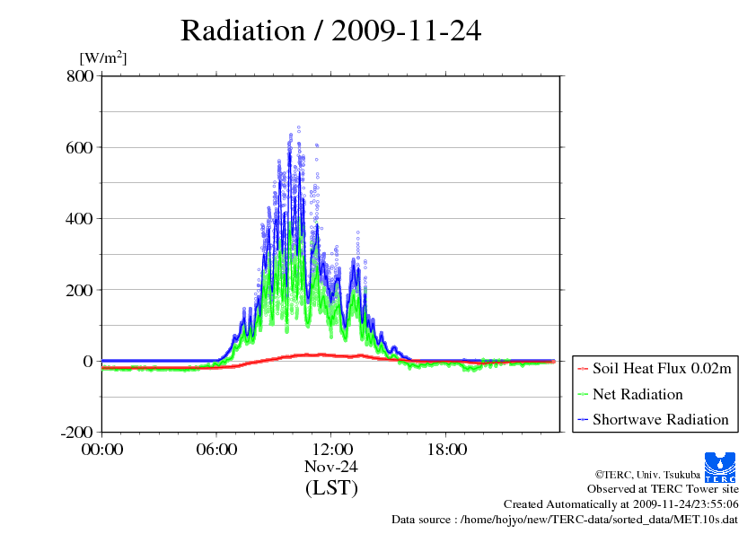Click the 'Data source' file path line
Viewport: 756px width, 534px height.
565,520
